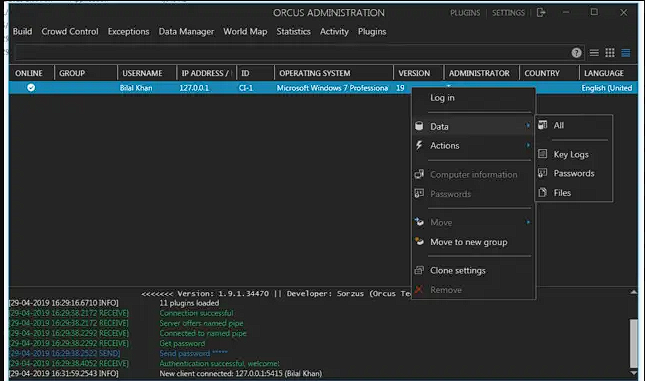Sort by the ADMINISTRATOR column header
The height and width of the screenshot is (381, 645).
coord(481,73)
